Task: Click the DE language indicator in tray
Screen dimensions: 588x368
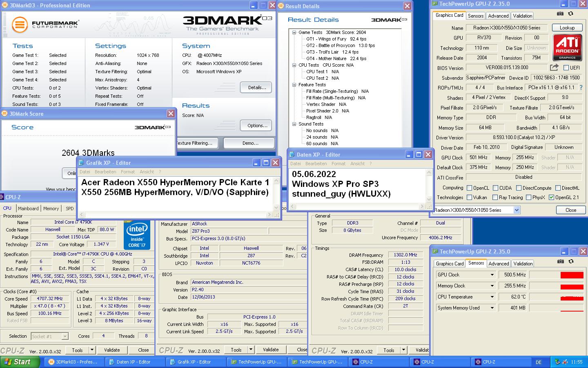Action: tap(538, 362)
